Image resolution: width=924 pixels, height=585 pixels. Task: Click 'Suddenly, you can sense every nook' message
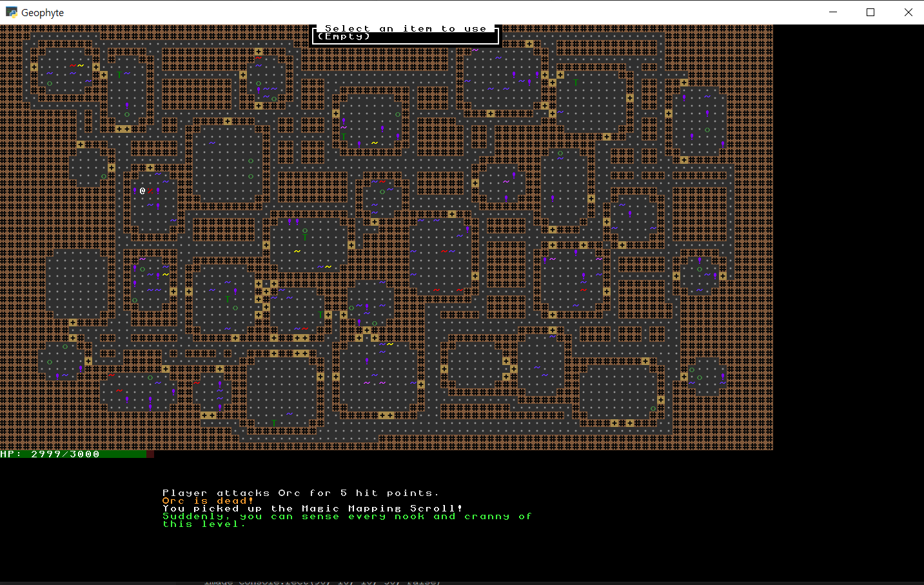tap(347, 516)
